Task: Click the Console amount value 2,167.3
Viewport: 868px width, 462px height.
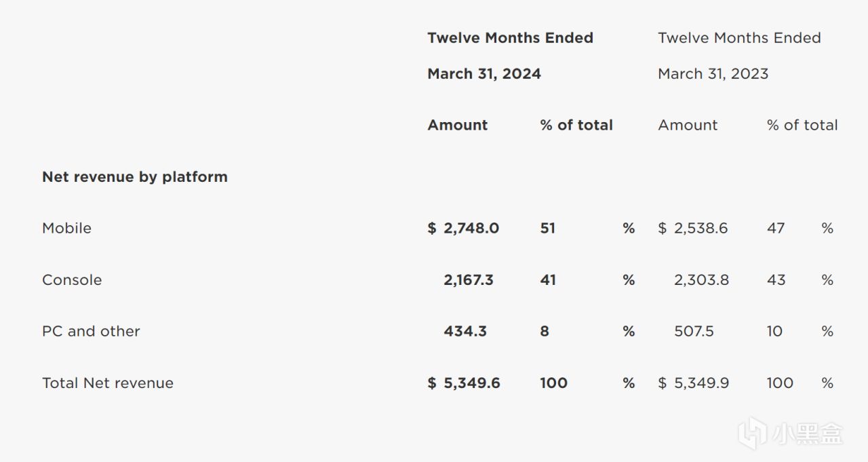Action: point(469,280)
